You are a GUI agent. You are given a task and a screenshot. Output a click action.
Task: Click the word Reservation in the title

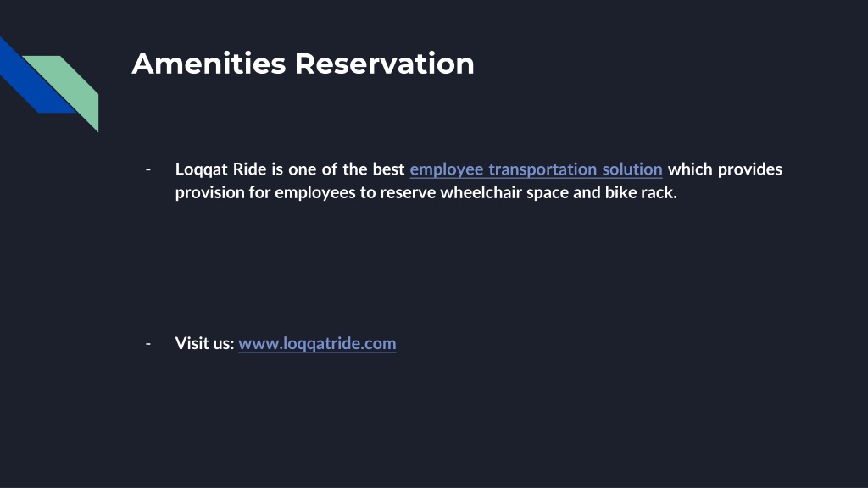[x=384, y=63]
